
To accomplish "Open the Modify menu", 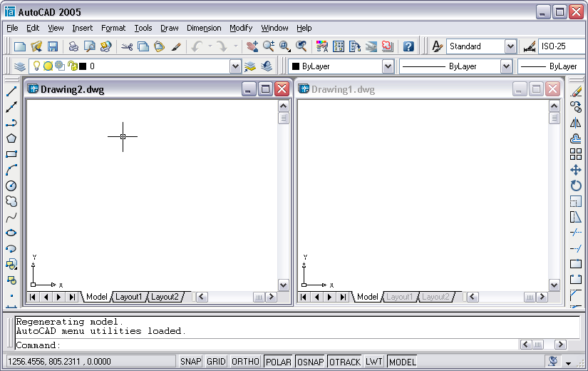I will 241,28.
